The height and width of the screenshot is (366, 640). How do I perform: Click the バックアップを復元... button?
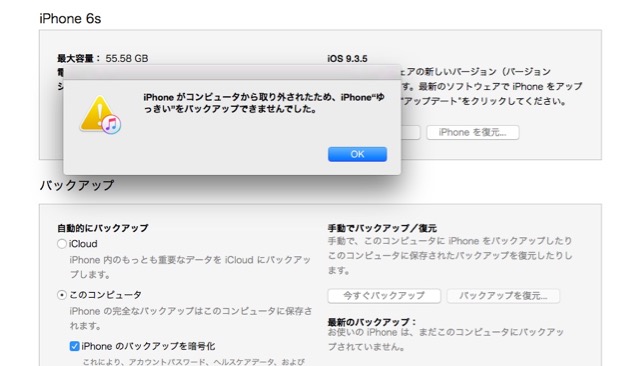[503, 296]
